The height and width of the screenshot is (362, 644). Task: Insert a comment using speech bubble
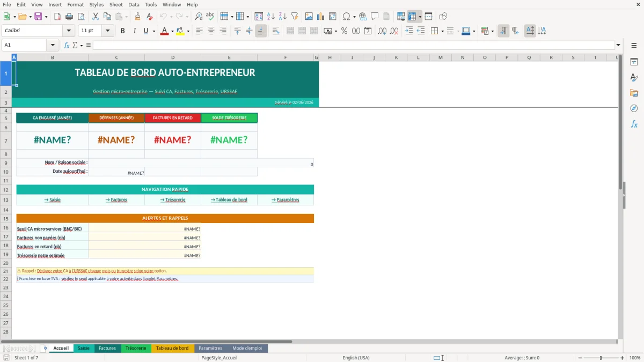(375, 17)
